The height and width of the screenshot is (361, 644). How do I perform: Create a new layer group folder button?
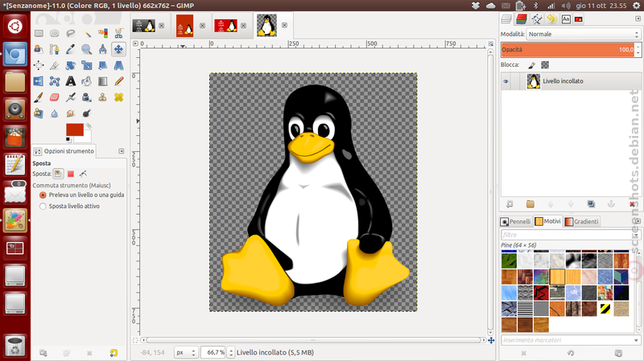(530, 204)
